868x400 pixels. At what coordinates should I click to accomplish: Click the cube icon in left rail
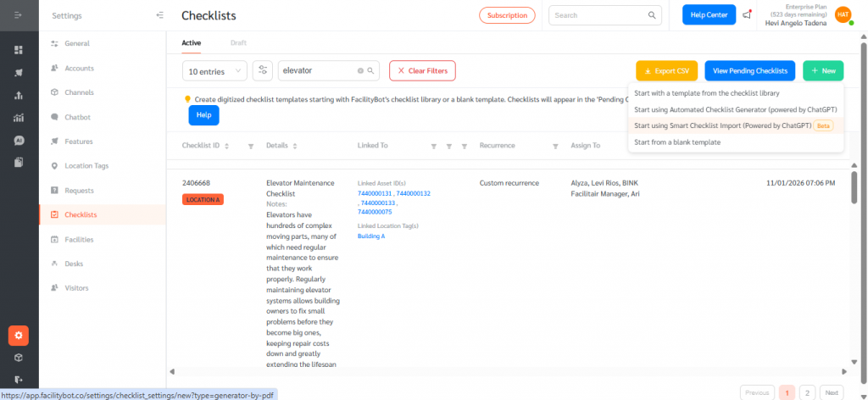(18, 358)
